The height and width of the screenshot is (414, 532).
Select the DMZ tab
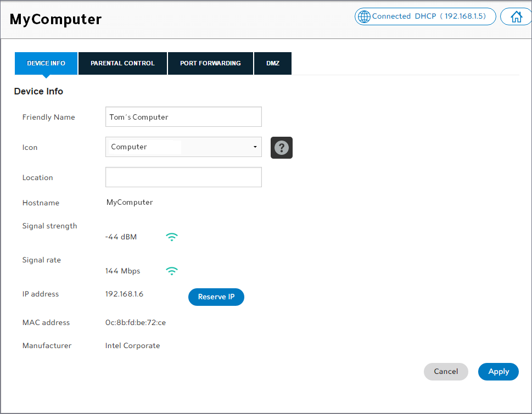(273, 63)
